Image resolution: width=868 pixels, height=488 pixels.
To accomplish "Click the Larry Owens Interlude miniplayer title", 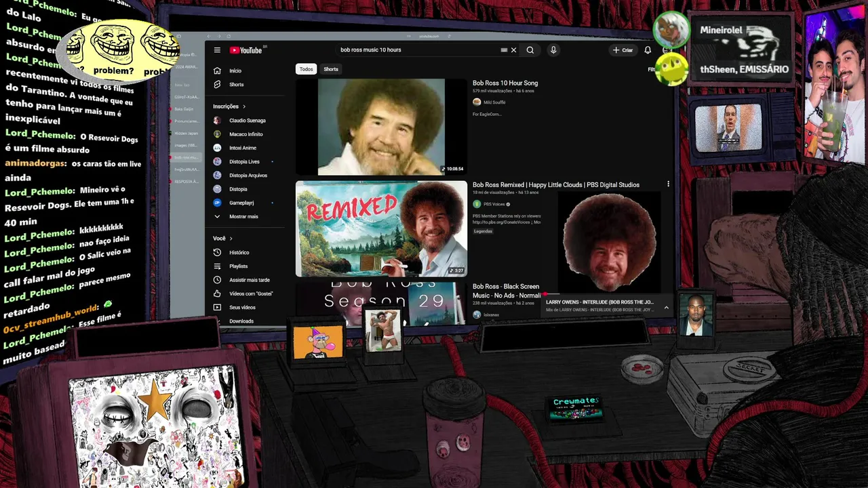I will (599, 302).
